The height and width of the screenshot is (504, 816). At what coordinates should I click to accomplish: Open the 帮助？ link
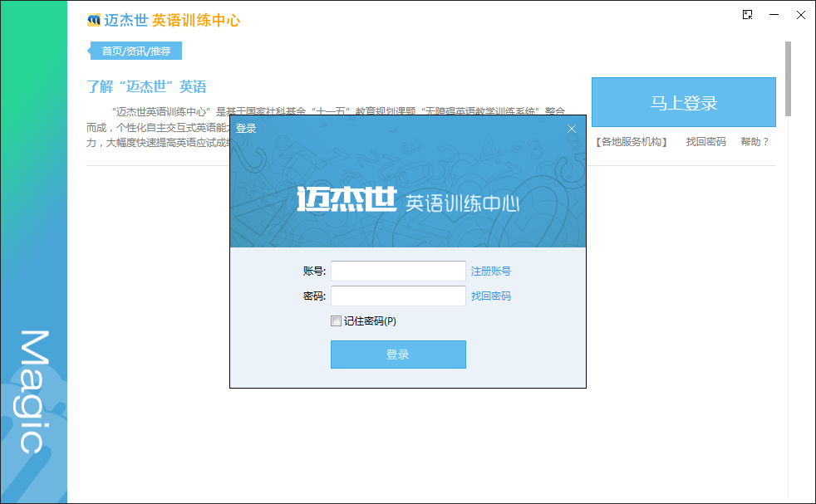click(x=755, y=142)
